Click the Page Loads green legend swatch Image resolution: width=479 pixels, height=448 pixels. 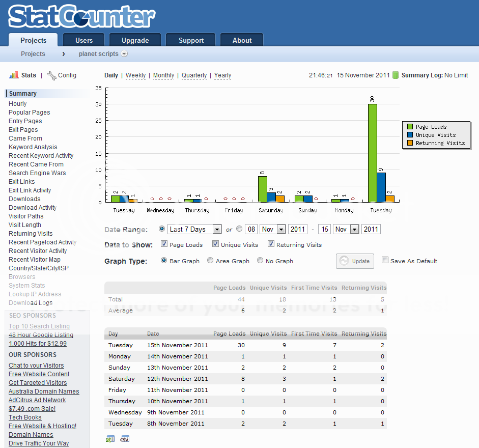(x=410, y=127)
